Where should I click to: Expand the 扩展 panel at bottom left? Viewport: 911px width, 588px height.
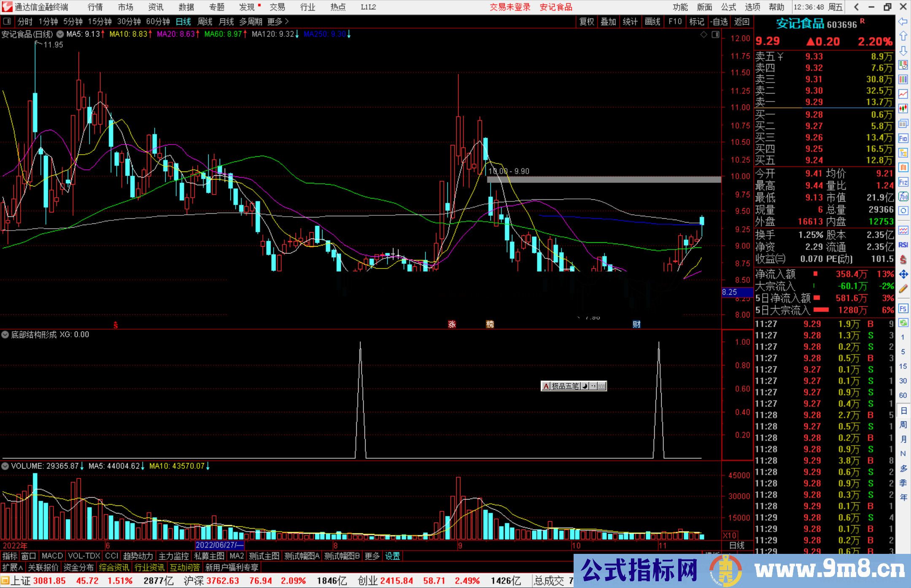pyautogui.click(x=13, y=567)
